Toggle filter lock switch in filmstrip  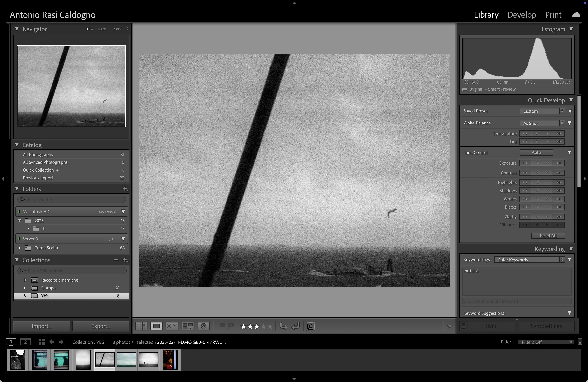coord(580,342)
